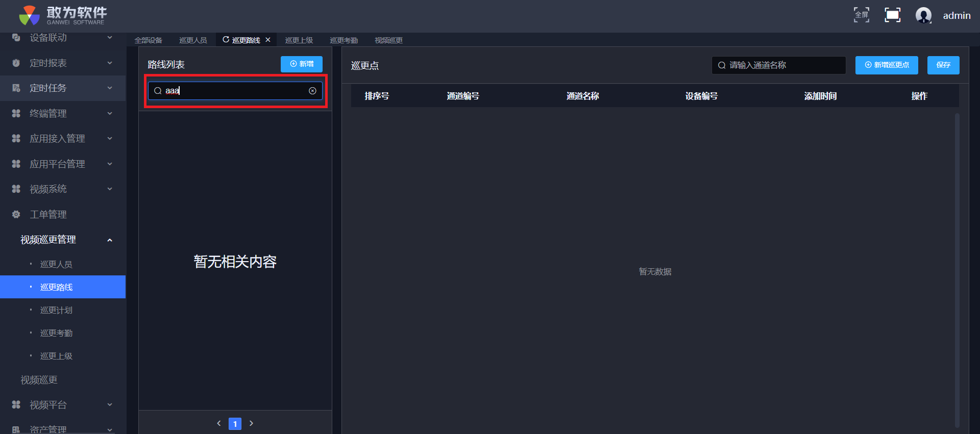Click the 巡更点 table vertical scrollbar

click(x=957, y=271)
